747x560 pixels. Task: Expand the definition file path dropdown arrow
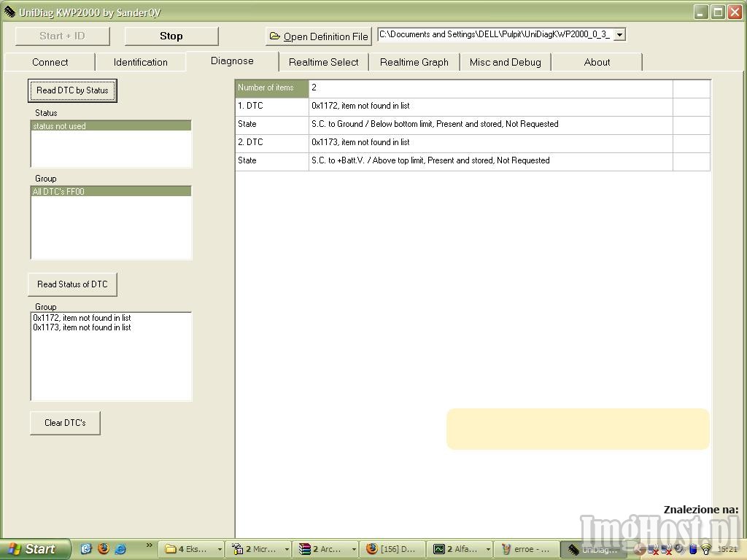click(x=619, y=35)
